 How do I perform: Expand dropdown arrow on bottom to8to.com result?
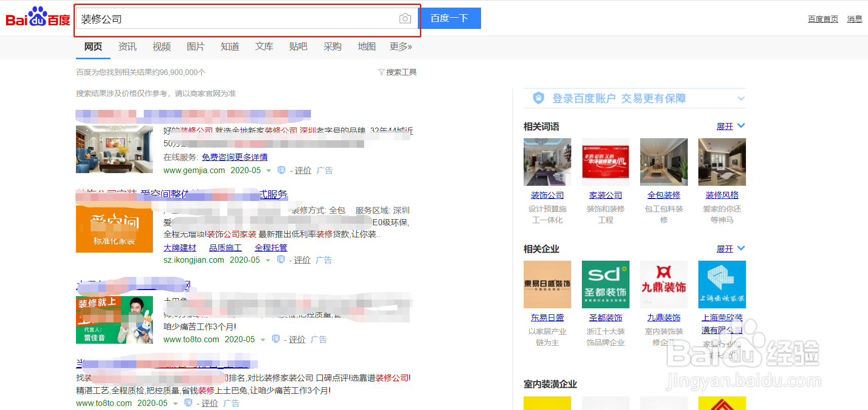point(175,404)
